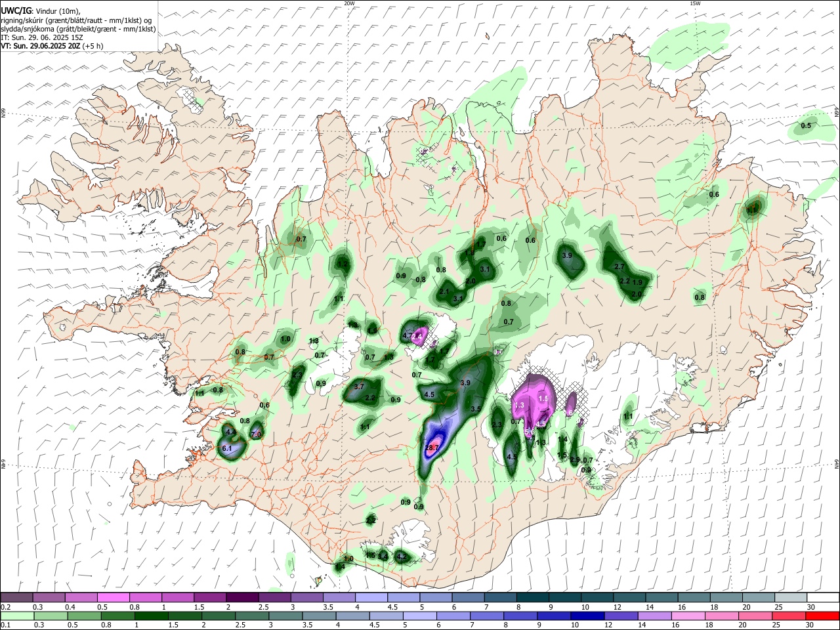This screenshot has width=840, height=630.
Task: Click the 4.7 value beside the pink cell
Action: click(x=407, y=335)
